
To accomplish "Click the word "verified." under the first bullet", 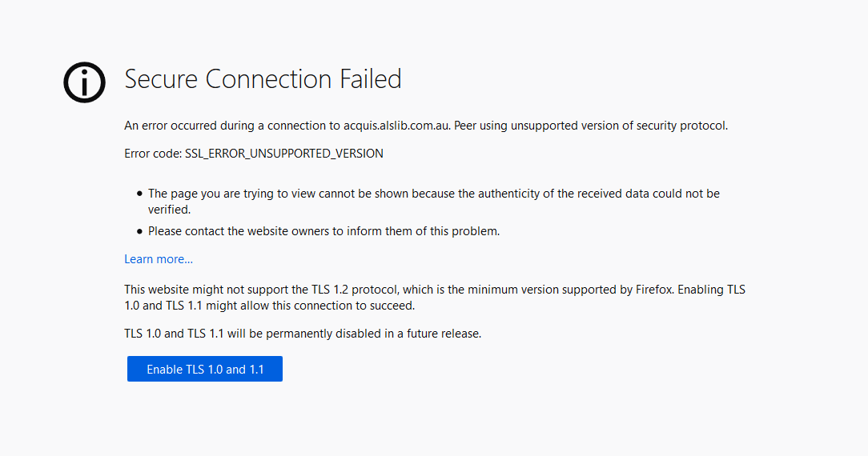I will [170, 210].
